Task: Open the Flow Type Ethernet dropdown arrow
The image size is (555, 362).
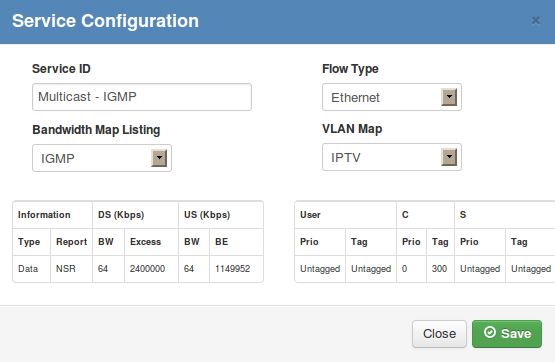Action: (449, 97)
